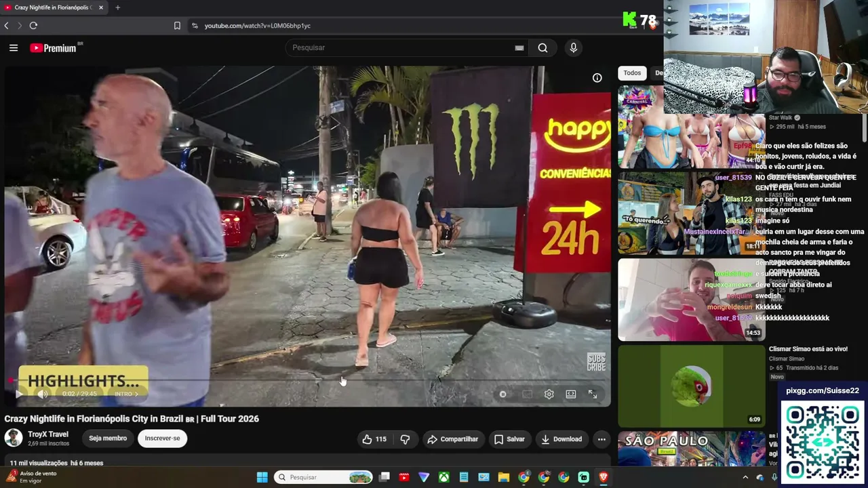
Task: Like the video showing 115 likes
Action: pyautogui.click(x=374, y=439)
